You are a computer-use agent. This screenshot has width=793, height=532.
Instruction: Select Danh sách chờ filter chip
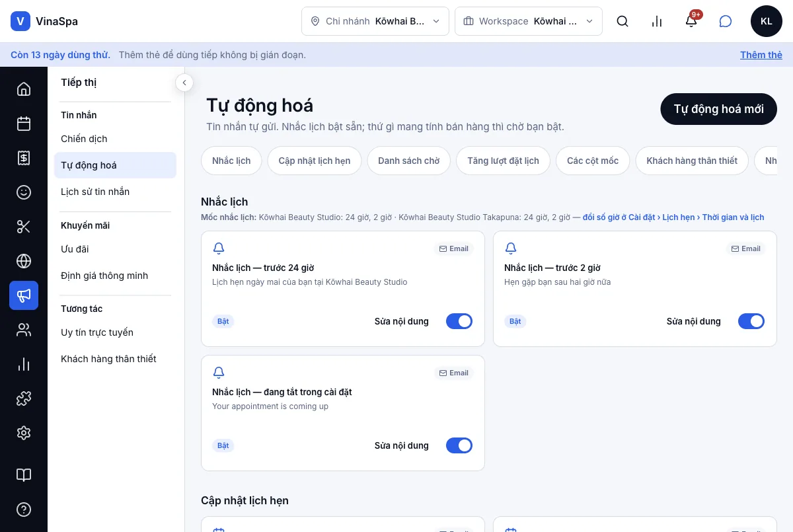pos(408,161)
